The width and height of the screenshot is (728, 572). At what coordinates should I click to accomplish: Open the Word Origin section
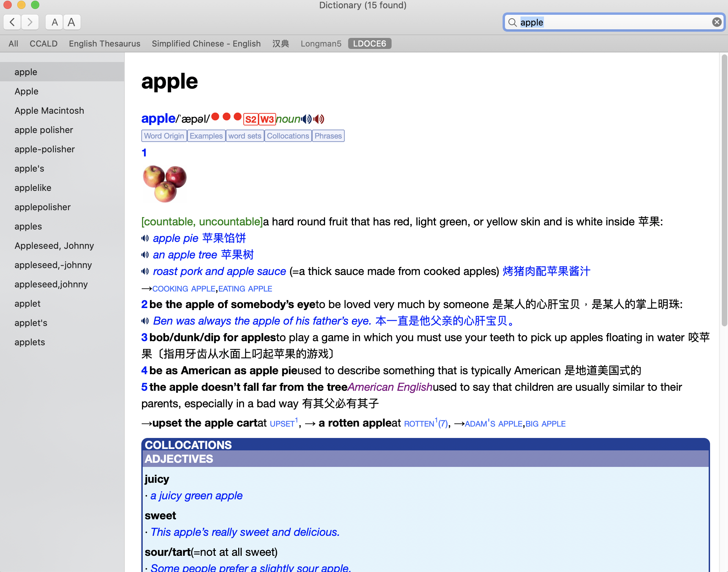click(164, 135)
